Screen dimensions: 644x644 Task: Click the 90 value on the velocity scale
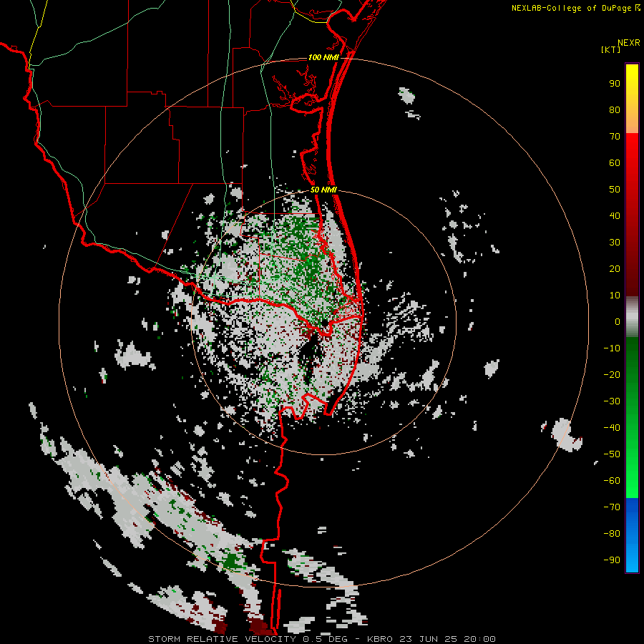pyautogui.click(x=615, y=84)
